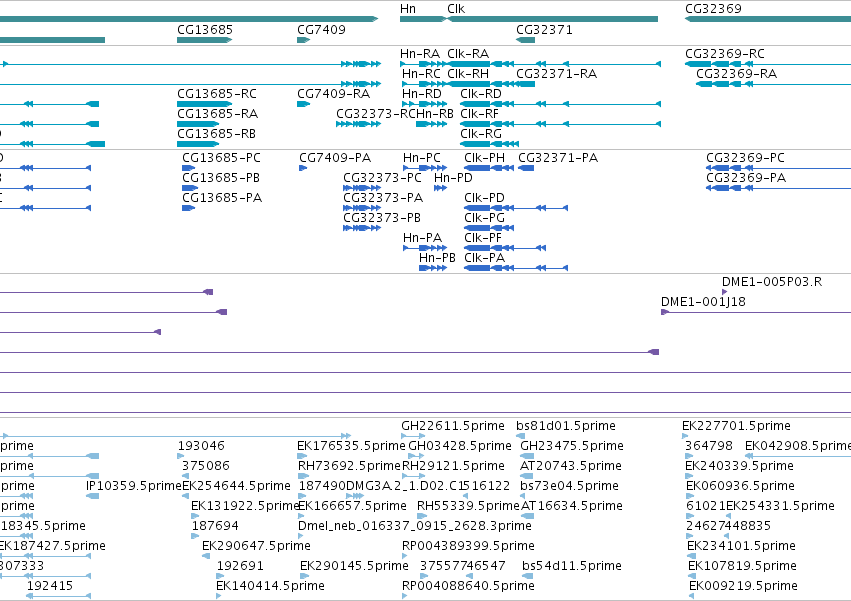Click the DME1-005P03.R feature label
This screenshot has width=851, height=601.
(772, 282)
